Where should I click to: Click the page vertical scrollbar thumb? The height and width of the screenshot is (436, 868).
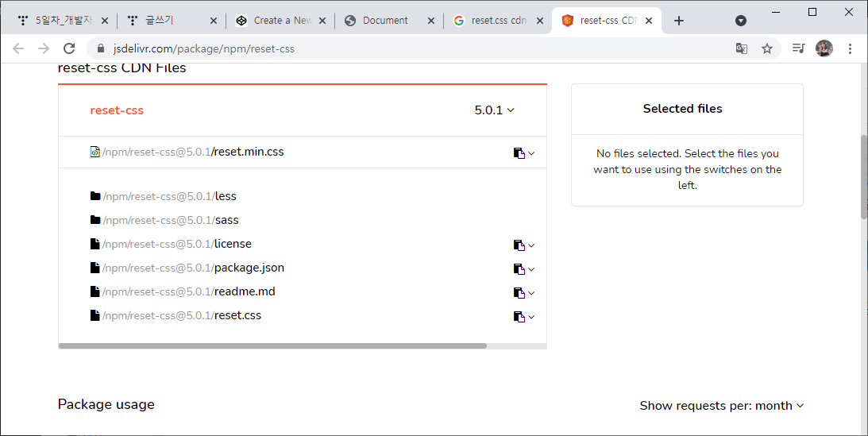(x=864, y=176)
